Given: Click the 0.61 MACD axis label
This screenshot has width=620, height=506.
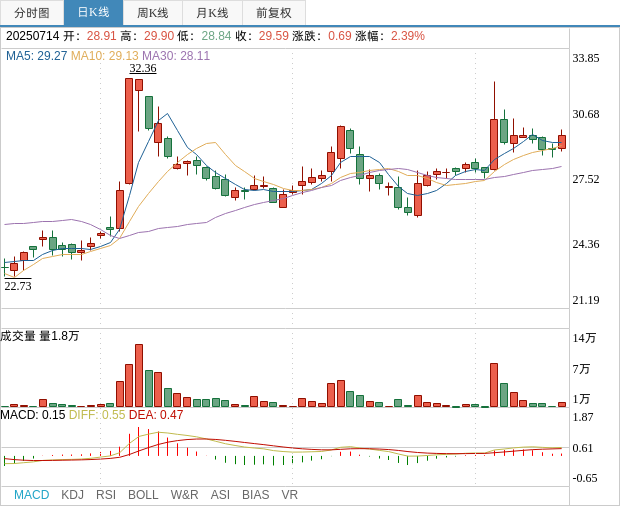Looking at the screenshot, I should pyautogui.click(x=583, y=448).
